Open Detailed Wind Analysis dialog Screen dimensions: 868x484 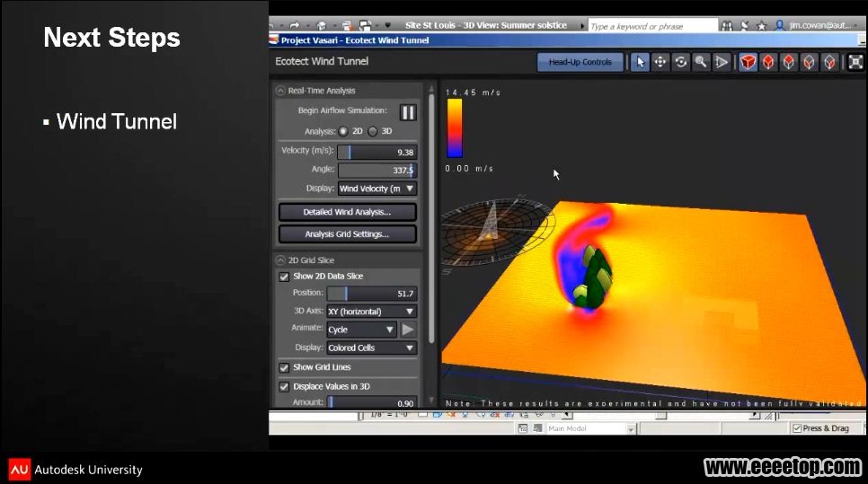(x=347, y=212)
